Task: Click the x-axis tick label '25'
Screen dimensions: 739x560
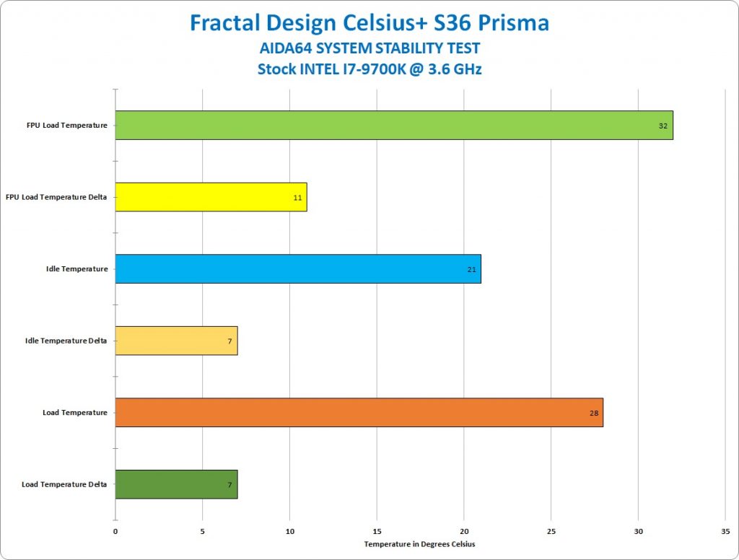Action: [x=551, y=532]
